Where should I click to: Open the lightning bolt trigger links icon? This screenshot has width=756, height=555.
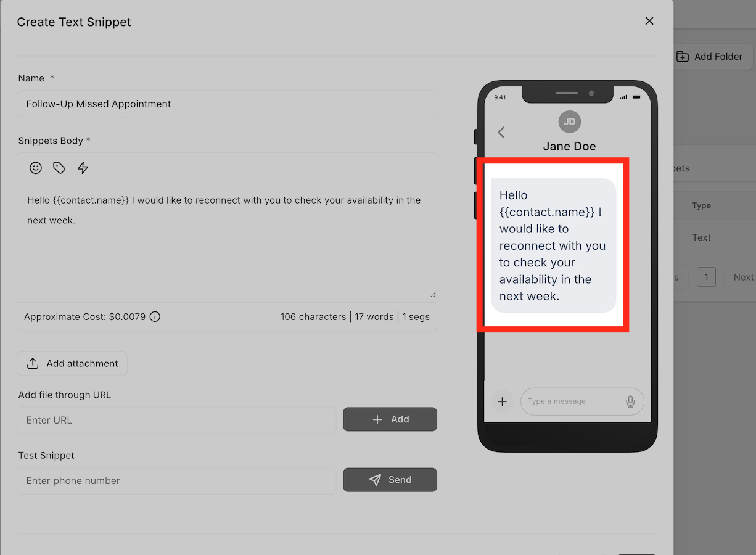pos(83,168)
